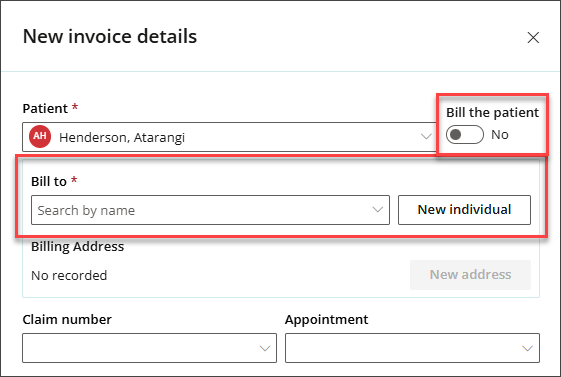Click the New invoice details title

point(110,36)
